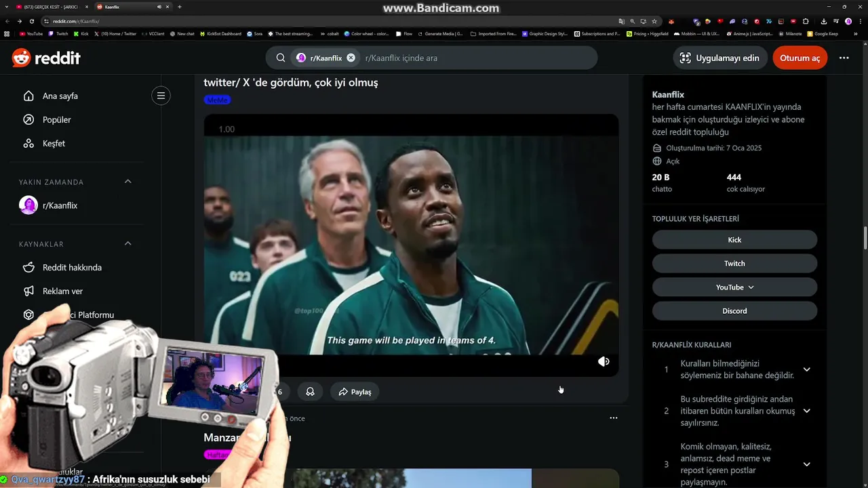Remove the r/Kaanflix search filter
Screen dimensions: 868x488
click(x=351, y=58)
